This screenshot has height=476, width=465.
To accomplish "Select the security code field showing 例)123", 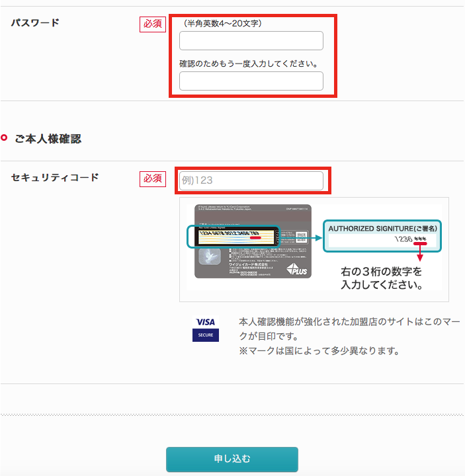I will pos(251,180).
